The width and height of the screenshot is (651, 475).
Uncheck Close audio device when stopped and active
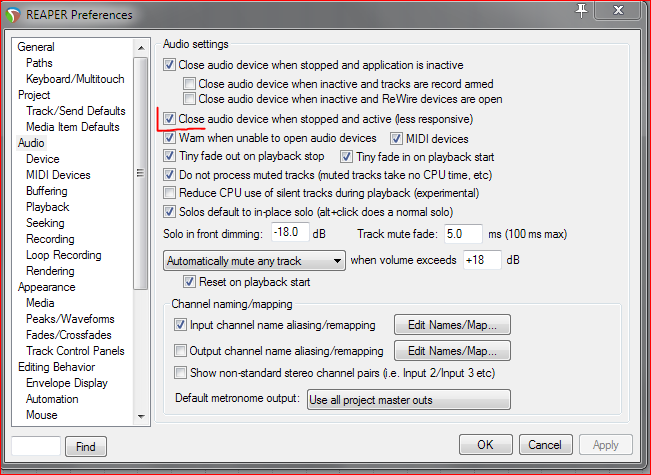[x=169, y=119]
